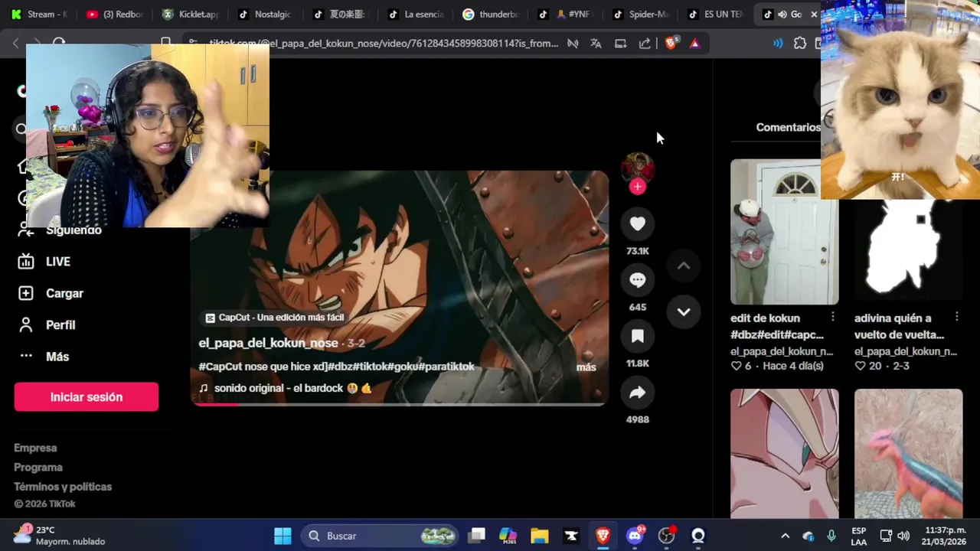Click the Iniciar sesión button
Screen dimensions: 980x551
click(87, 397)
